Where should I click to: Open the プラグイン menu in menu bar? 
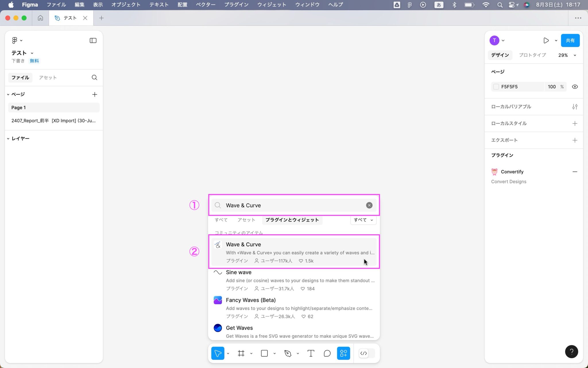pos(236,5)
